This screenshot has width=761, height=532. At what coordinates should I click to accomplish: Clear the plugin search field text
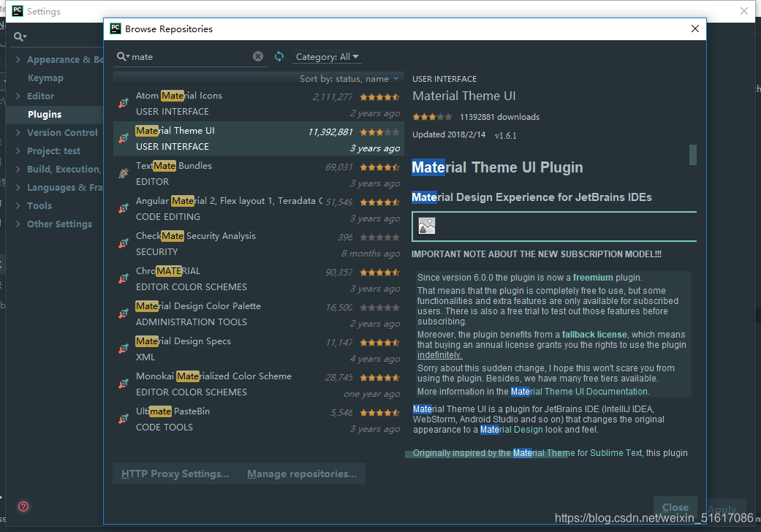tap(258, 56)
